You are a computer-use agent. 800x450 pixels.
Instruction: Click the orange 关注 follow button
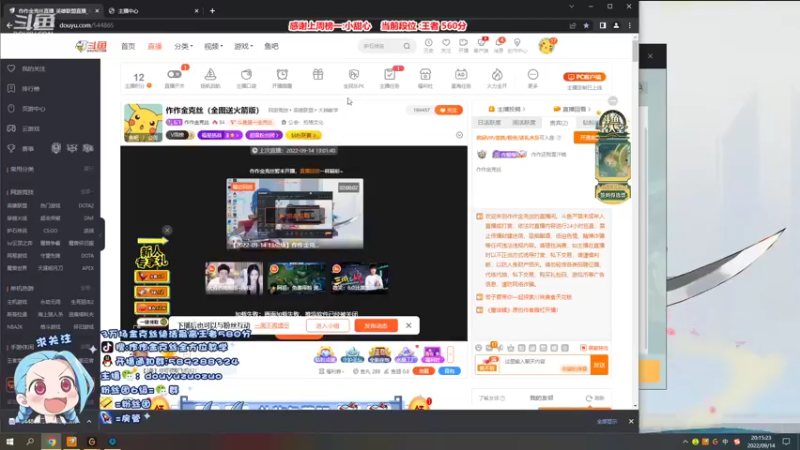[448, 110]
